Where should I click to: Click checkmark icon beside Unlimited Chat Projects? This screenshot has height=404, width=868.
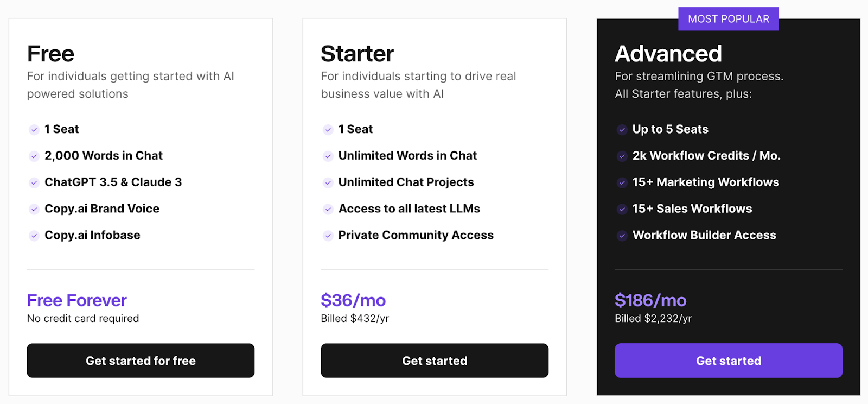point(328,183)
